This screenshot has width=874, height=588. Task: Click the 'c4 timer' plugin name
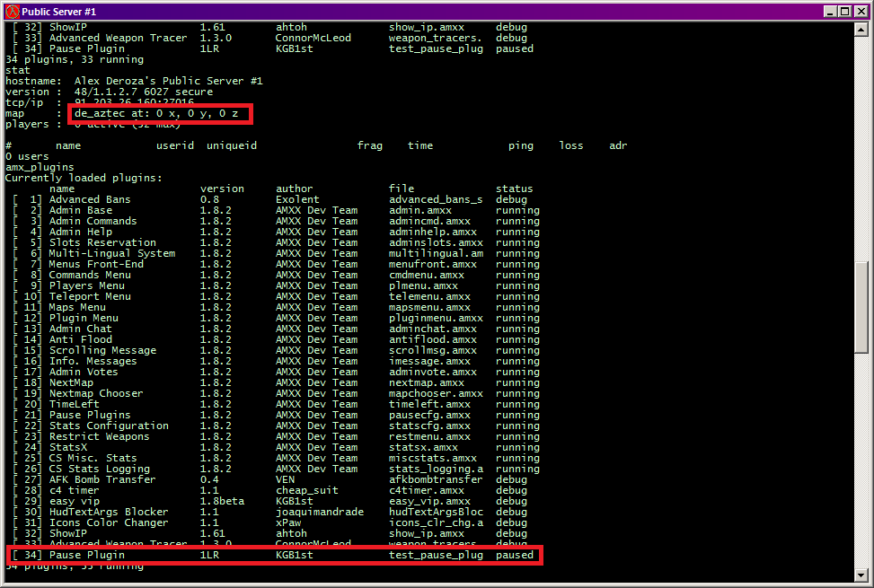coord(75,490)
